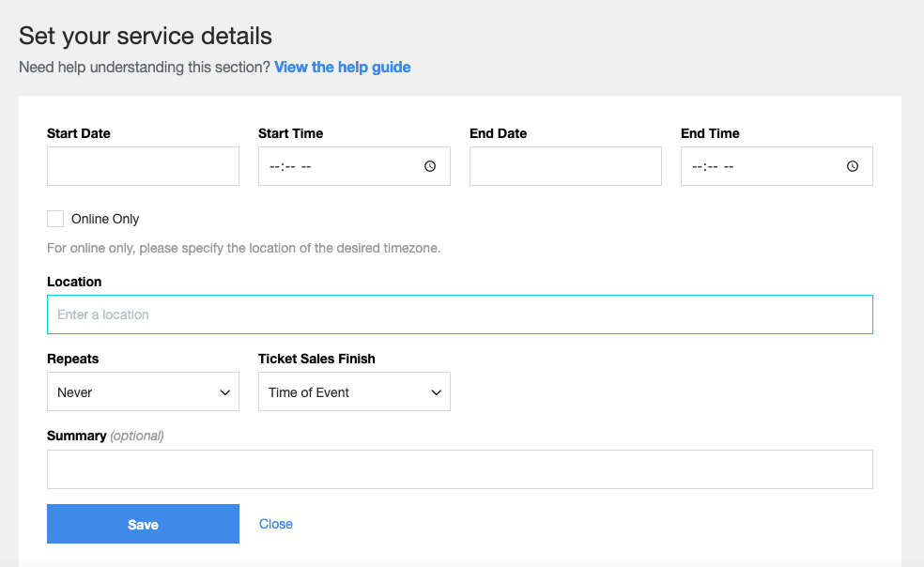Viewport: 924px width, 567px height.
Task: Click the Summary text field
Action: tap(459, 469)
